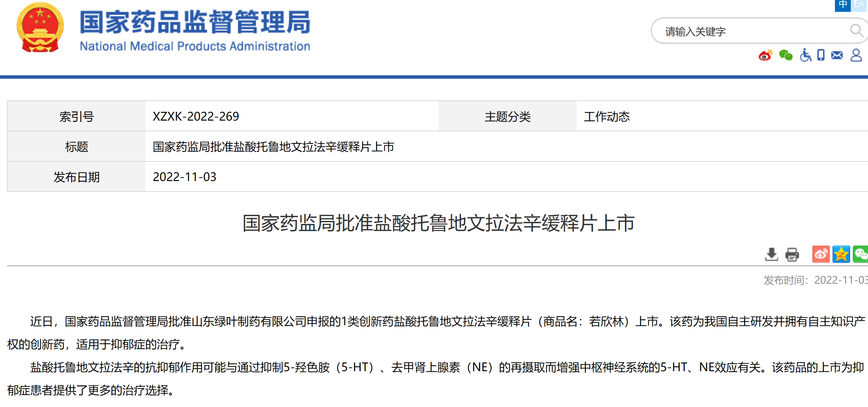Click the national emblem logo
This screenshot has height=407, width=868.
point(40,27)
